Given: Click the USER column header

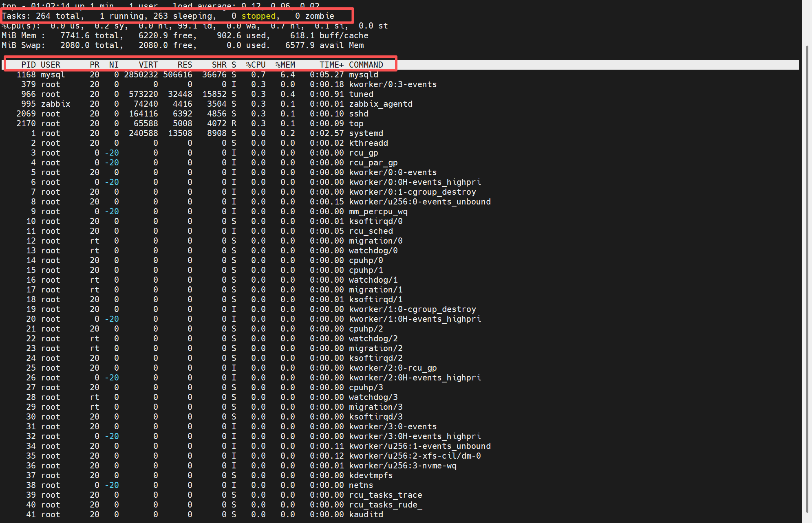Looking at the screenshot, I should (x=50, y=65).
